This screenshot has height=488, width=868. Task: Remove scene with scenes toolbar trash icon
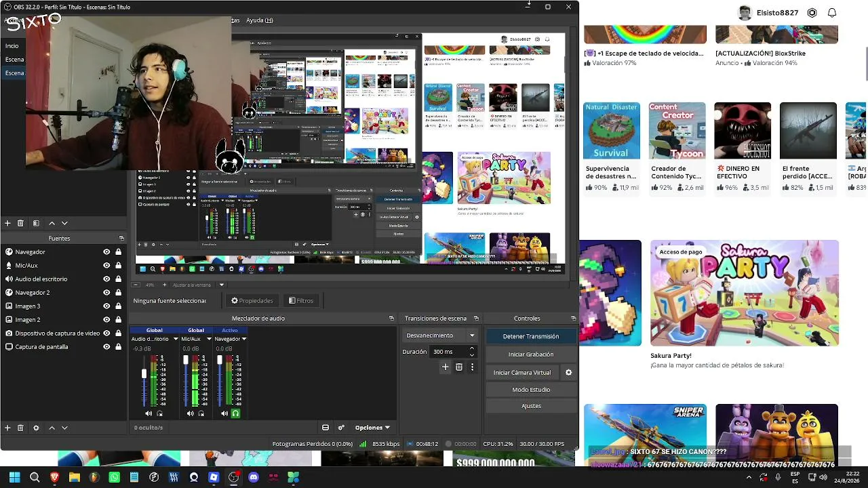(x=20, y=223)
